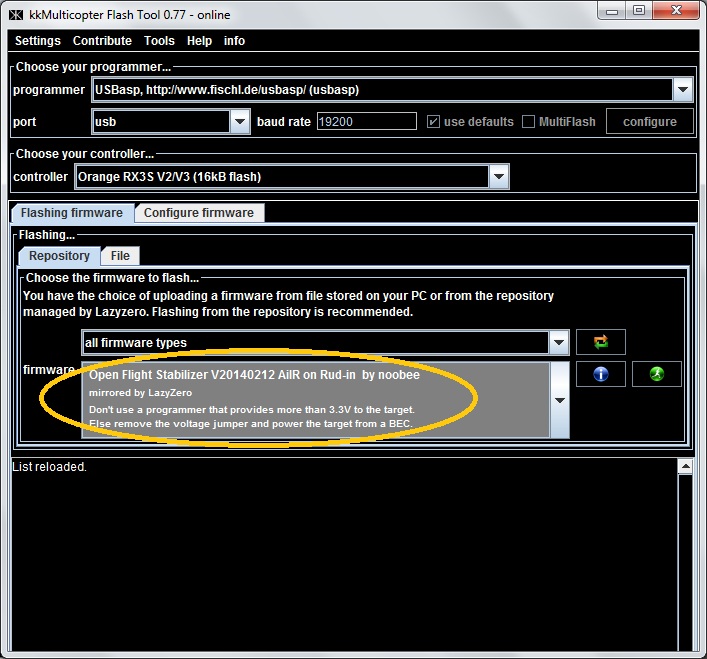The height and width of the screenshot is (659, 707).
Task: Minimize the Flash Tool window
Action: 612,11
